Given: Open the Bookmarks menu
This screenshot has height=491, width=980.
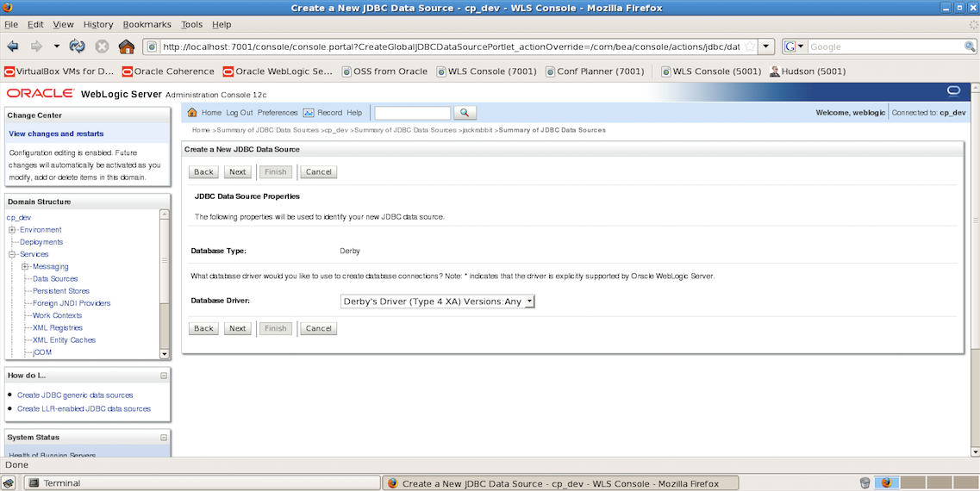Looking at the screenshot, I should [x=147, y=25].
